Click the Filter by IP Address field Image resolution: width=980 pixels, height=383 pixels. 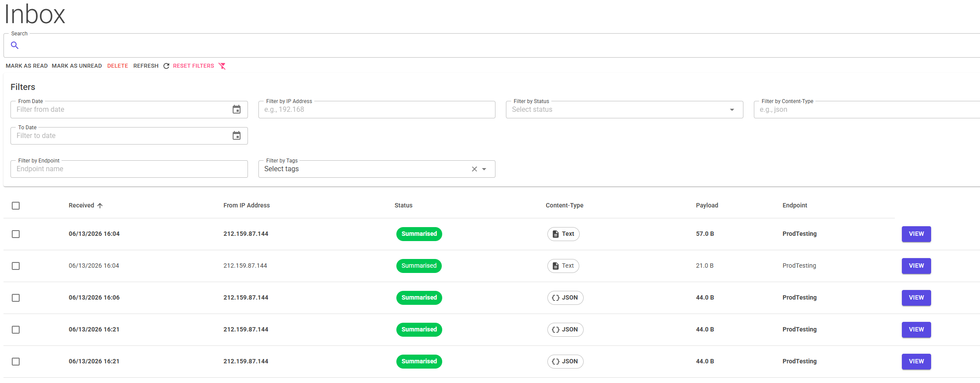click(x=377, y=110)
